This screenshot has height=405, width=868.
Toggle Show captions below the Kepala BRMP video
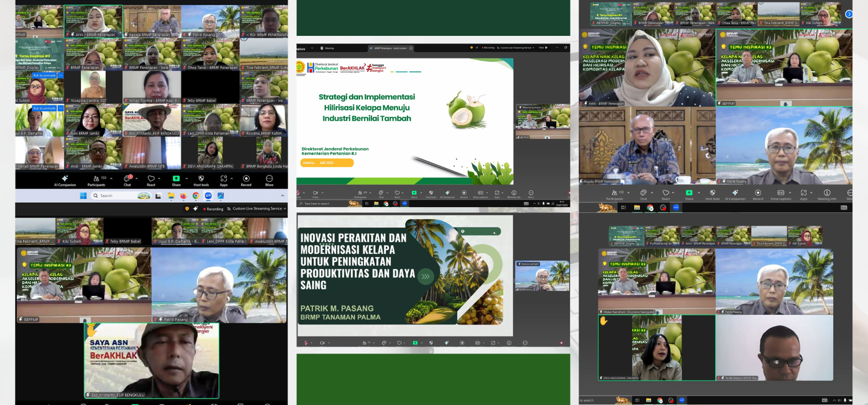[781, 194]
